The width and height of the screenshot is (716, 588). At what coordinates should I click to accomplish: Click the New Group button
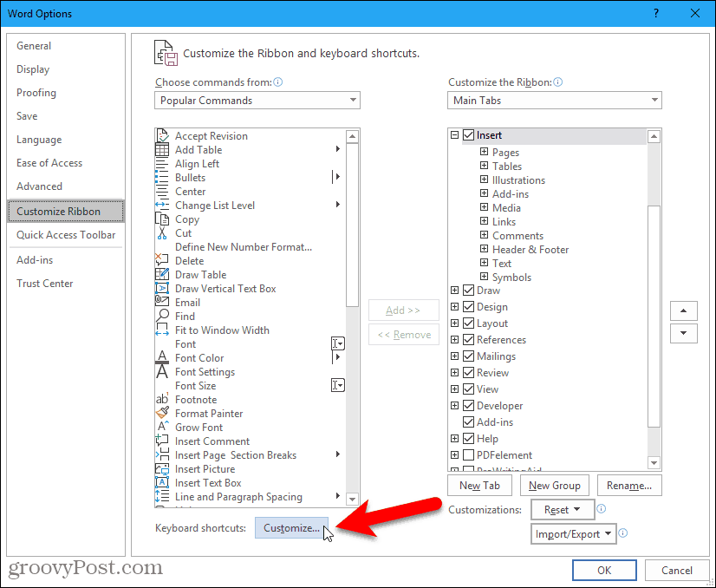click(555, 485)
